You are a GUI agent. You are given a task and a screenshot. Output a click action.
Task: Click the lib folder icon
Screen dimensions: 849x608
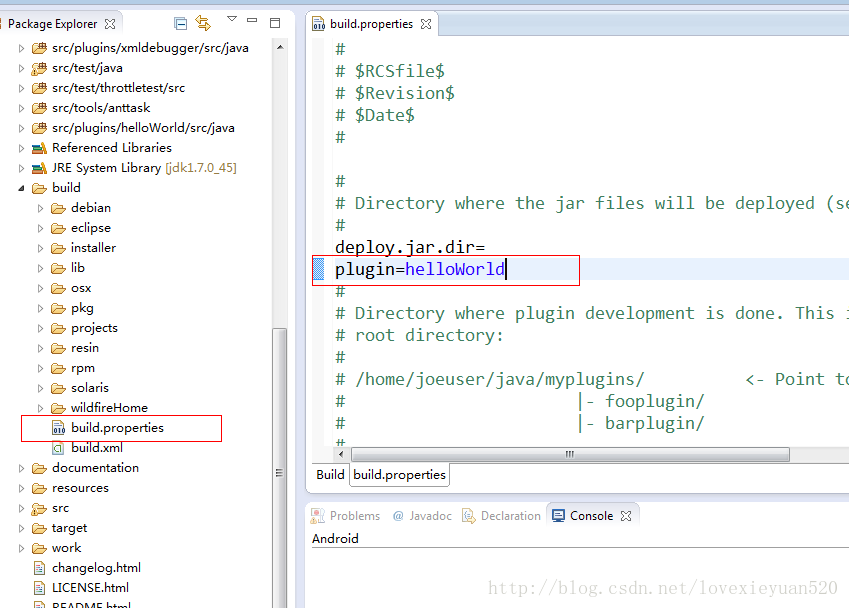[x=58, y=268]
